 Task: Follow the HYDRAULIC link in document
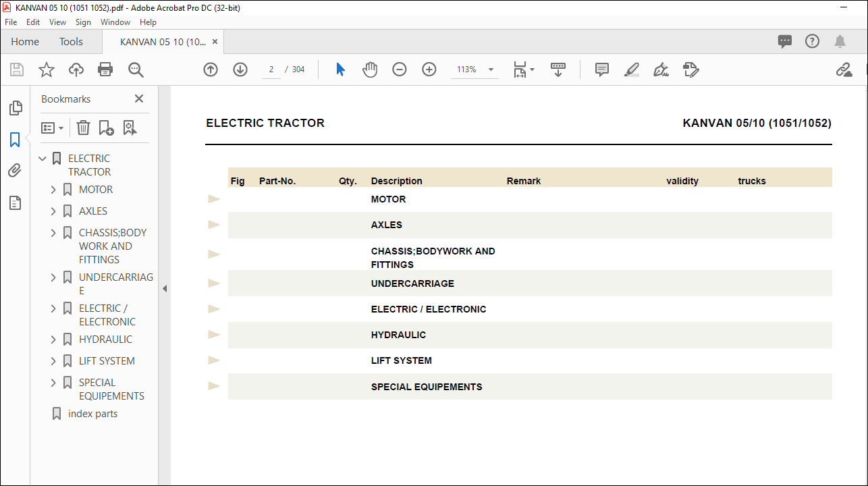398,335
